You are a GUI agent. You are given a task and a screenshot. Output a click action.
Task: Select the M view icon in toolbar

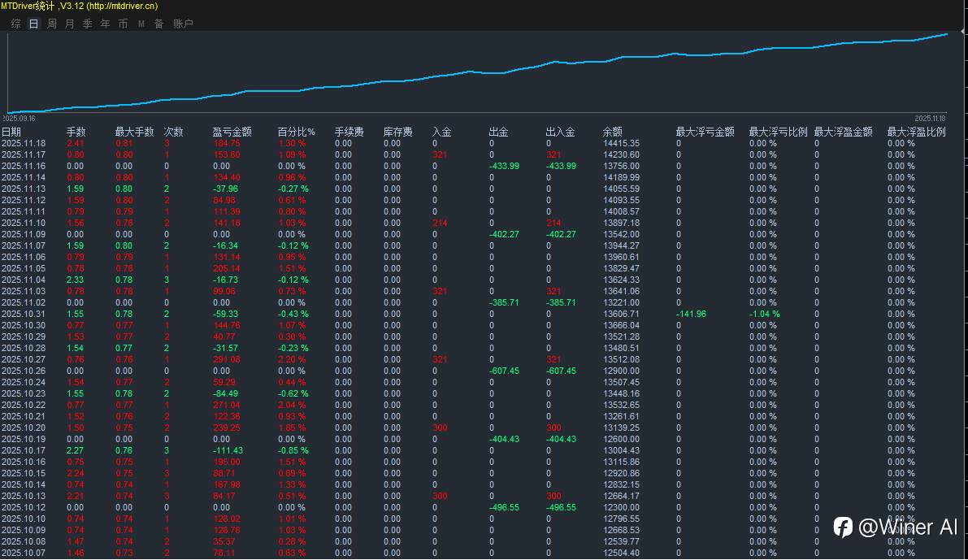click(x=141, y=24)
